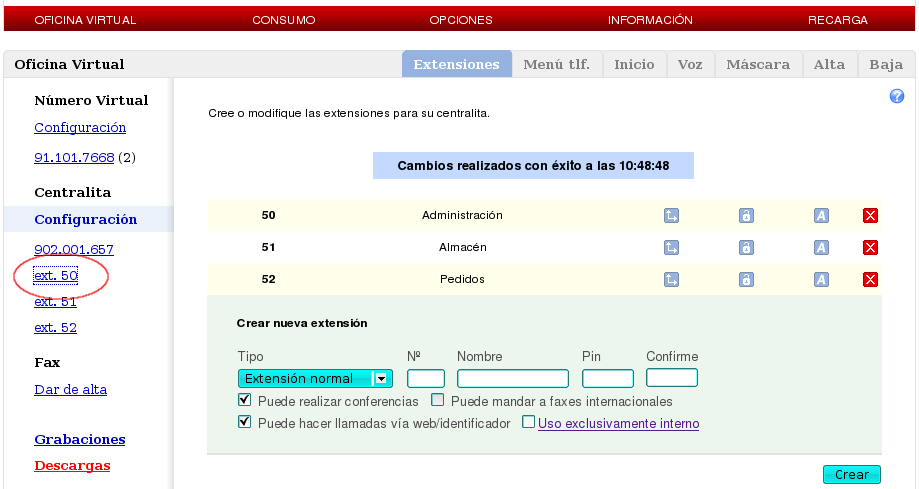Screen dimensions: 919x489
Task: Click the letter A icon for extension 52 Pedidos
Action: click(x=821, y=279)
